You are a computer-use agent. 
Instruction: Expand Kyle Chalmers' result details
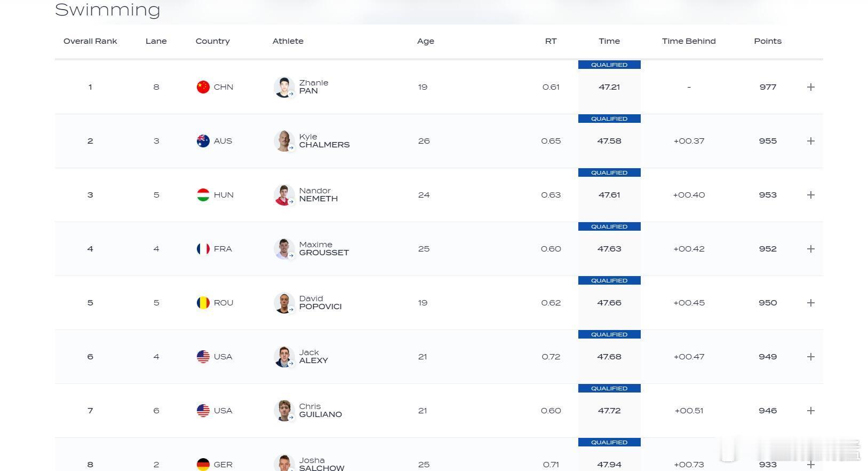click(x=810, y=141)
